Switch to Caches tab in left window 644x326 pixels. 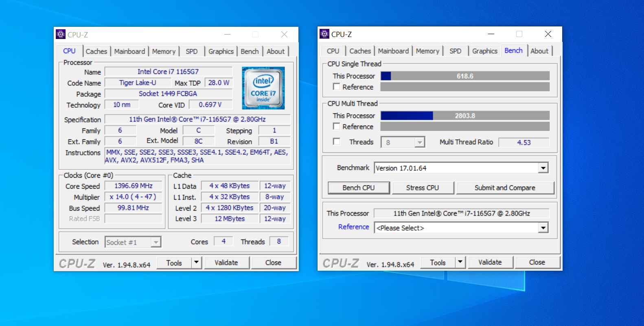click(96, 51)
